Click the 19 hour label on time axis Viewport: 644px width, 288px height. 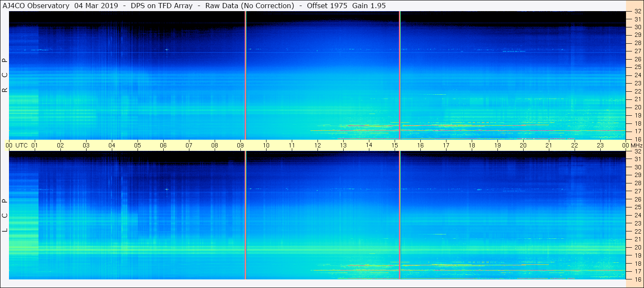tap(497, 145)
